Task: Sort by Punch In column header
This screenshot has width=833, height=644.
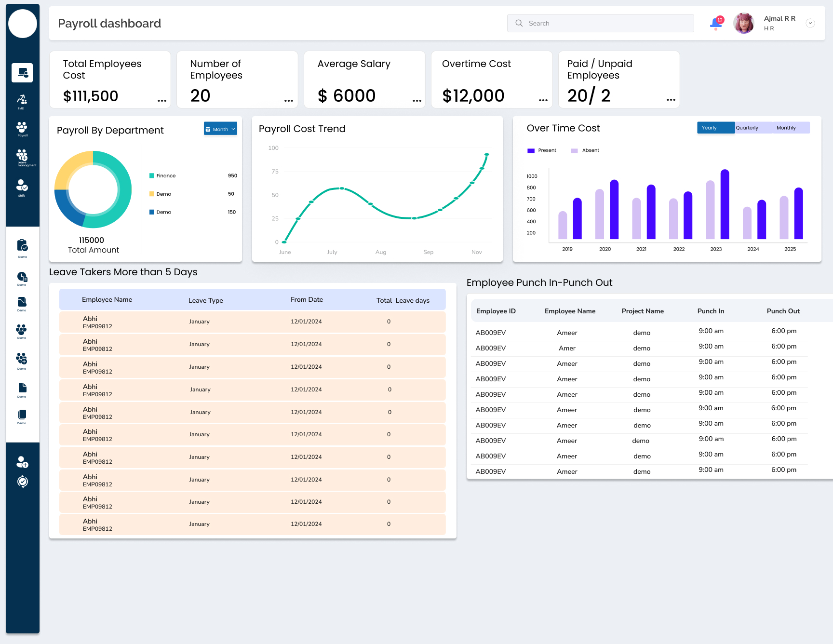Action: [711, 311]
